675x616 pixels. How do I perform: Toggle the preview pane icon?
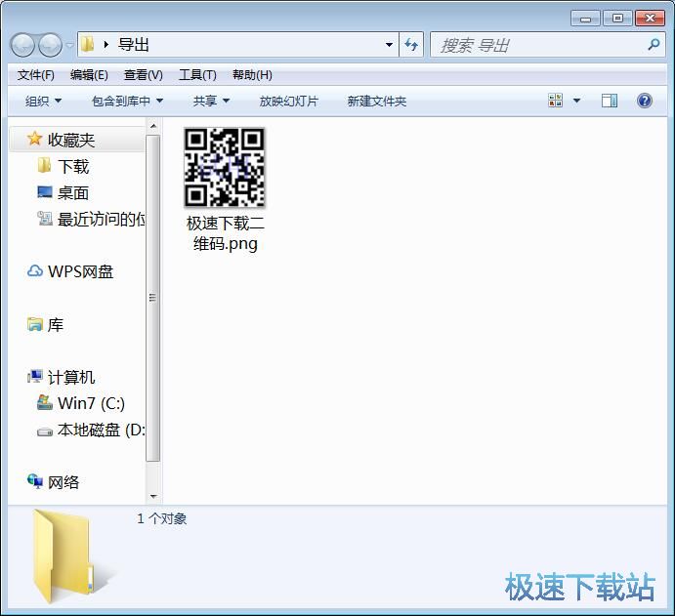pos(610,101)
